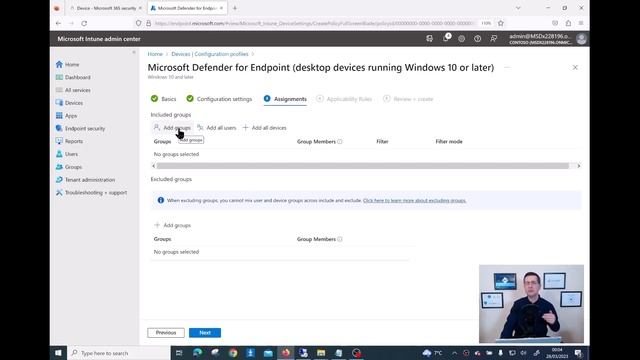The height and width of the screenshot is (360, 640).
Task: Open the Windows Start menu
Action: tap(58, 353)
